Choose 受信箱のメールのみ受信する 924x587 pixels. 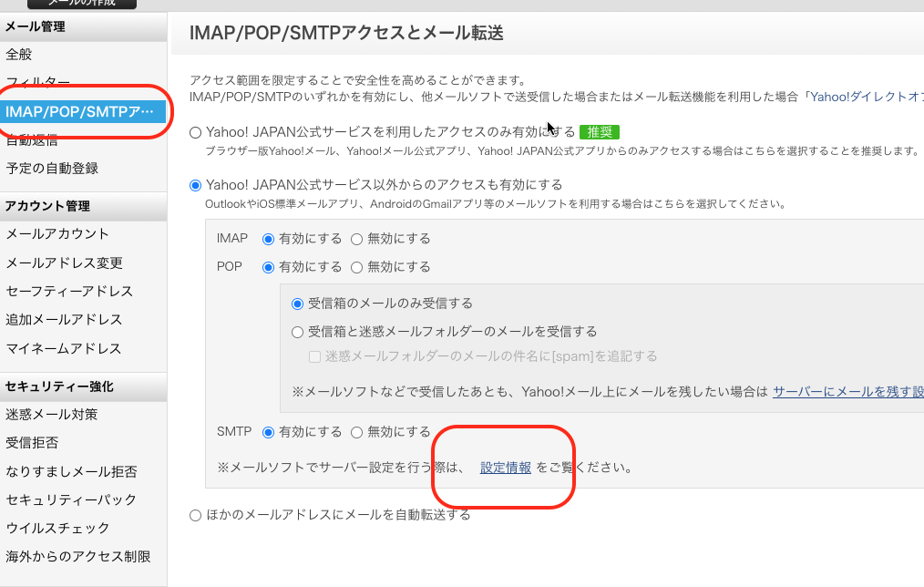pos(298,304)
